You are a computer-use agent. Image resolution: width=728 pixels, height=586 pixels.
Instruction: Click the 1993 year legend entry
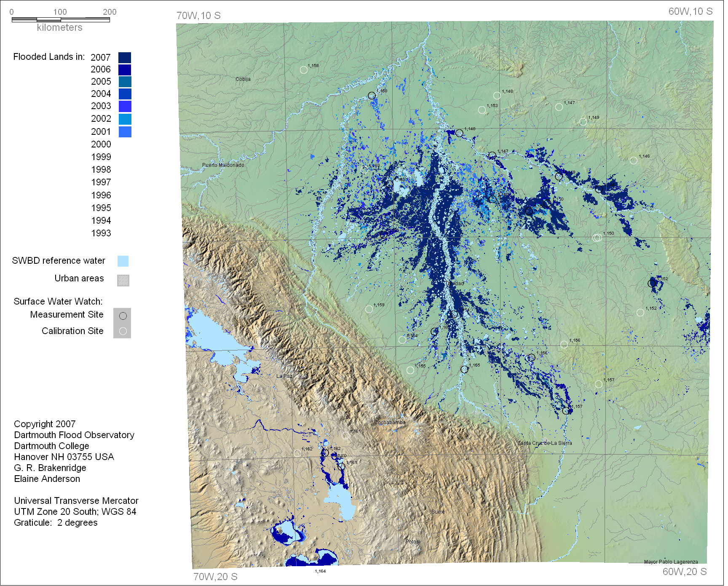click(101, 233)
